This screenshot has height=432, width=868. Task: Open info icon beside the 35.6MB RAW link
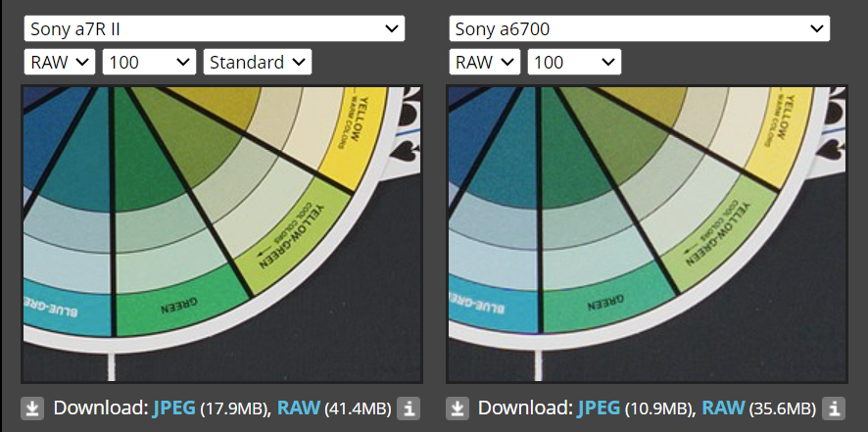(x=834, y=408)
